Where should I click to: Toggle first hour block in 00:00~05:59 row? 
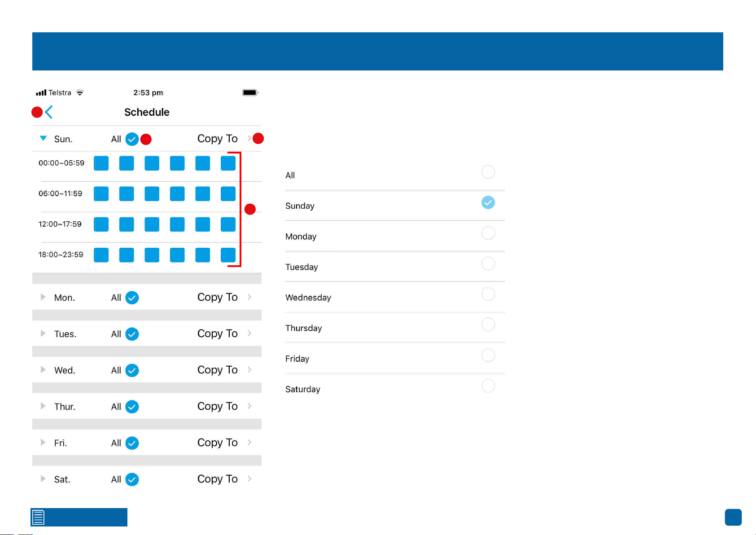click(x=101, y=163)
